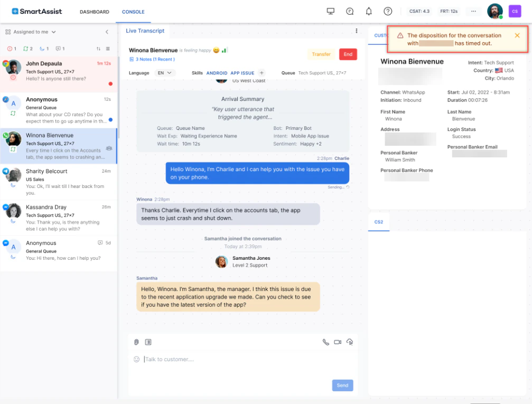532x404 pixels.
Task: Open the monitor screen icon in header
Action: 331,11
